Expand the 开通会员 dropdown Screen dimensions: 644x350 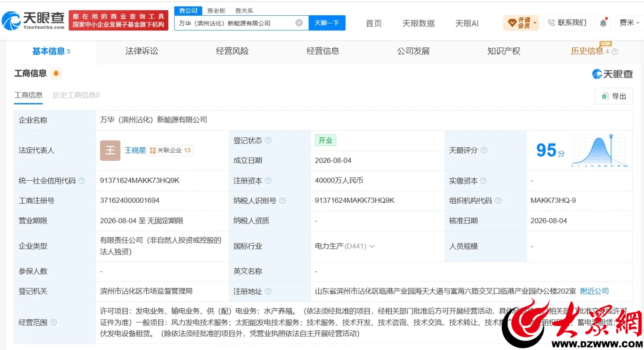click(x=535, y=23)
